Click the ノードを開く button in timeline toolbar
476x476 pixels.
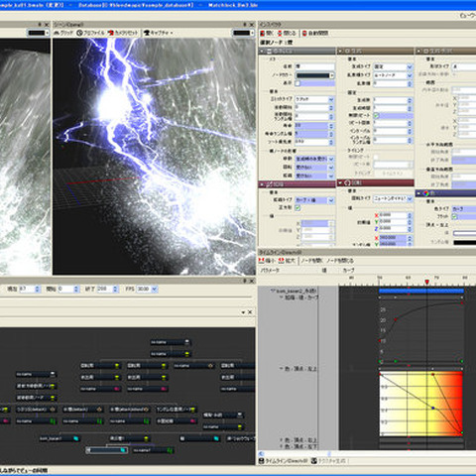[x=312, y=261]
